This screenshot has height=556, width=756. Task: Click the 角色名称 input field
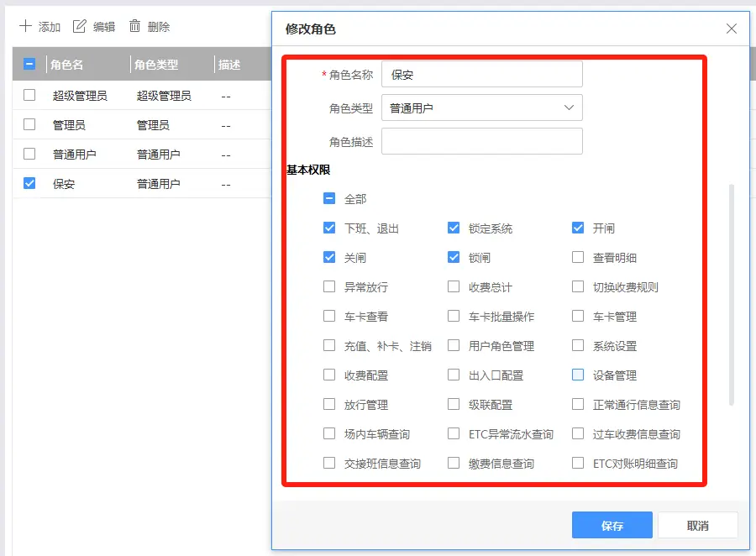click(481, 75)
